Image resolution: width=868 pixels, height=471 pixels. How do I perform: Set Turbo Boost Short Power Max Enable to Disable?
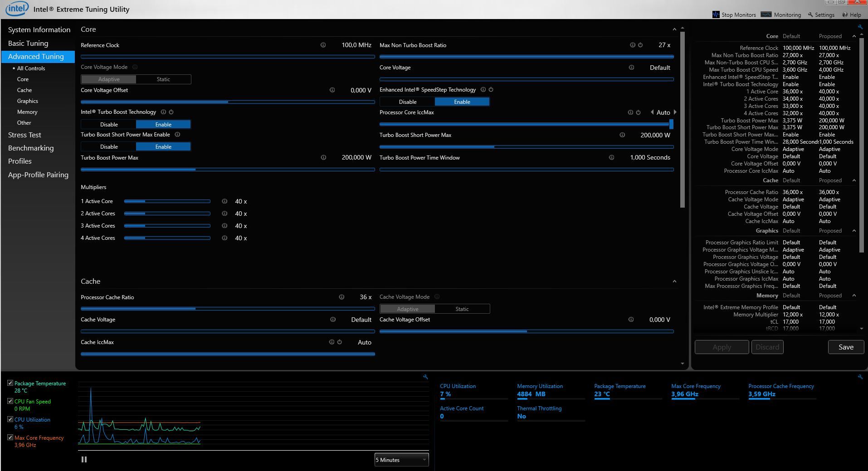[109, 146]
